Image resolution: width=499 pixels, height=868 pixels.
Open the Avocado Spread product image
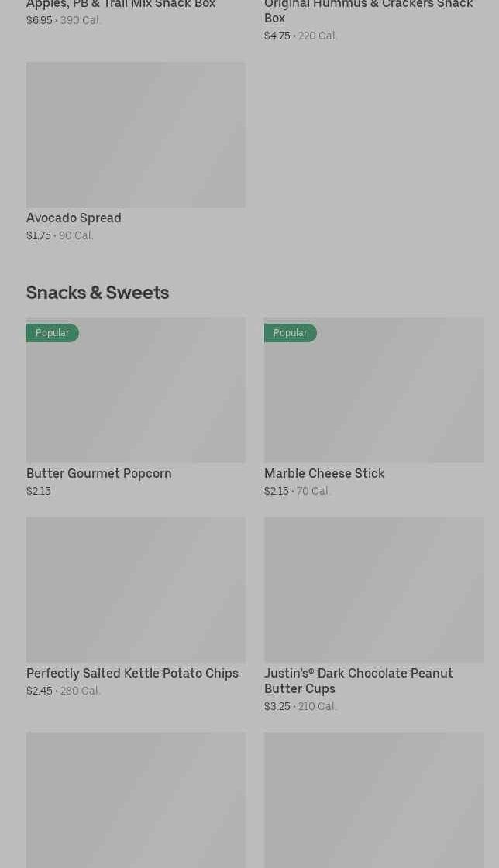coord(136,134)
